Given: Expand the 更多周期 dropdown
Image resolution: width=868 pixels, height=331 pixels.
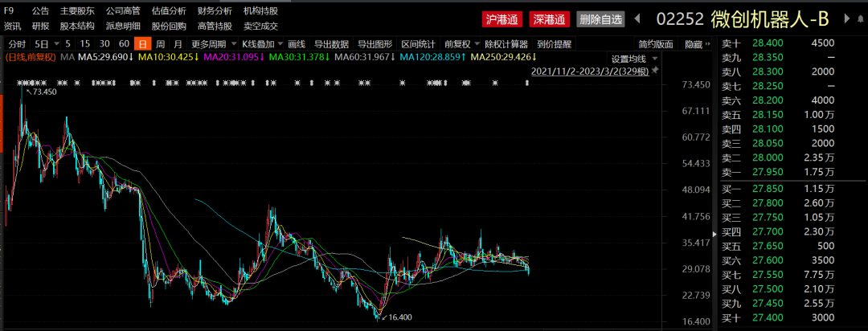Looking at the screenshot, I should coord(211,44).
